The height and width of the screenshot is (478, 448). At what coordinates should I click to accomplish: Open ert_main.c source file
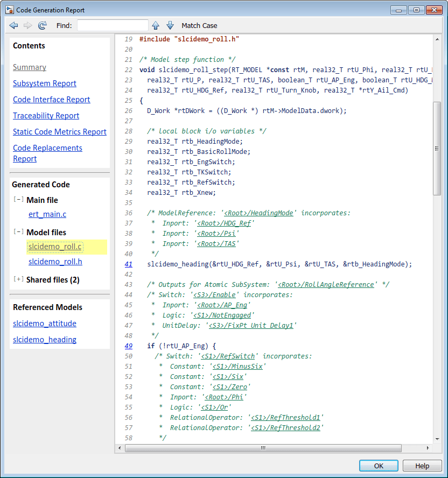pyautogui.click(x=47, y=214)
